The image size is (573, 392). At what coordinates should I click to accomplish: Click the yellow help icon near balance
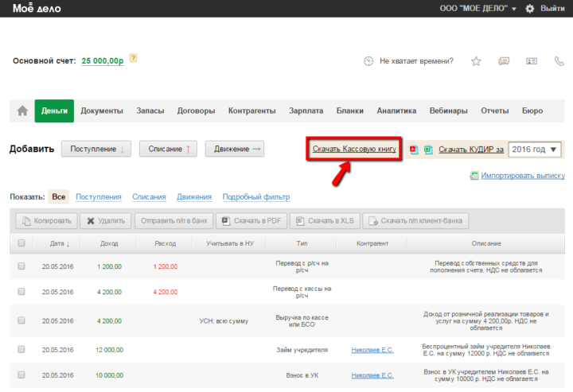134,58
